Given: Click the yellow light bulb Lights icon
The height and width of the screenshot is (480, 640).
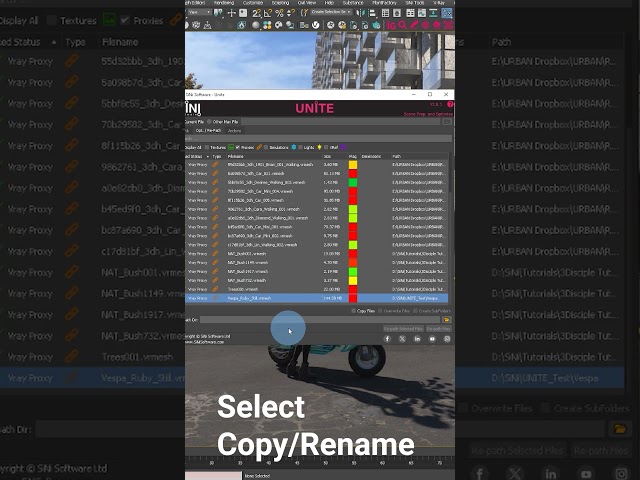Looking at the screenshot, I should [x=319, y=147].
